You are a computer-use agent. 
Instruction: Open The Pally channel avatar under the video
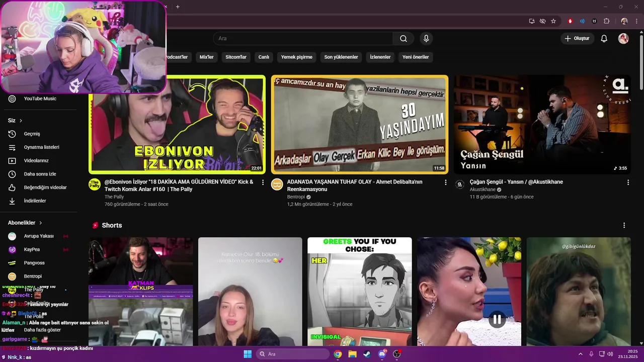(x=95, y=184)
